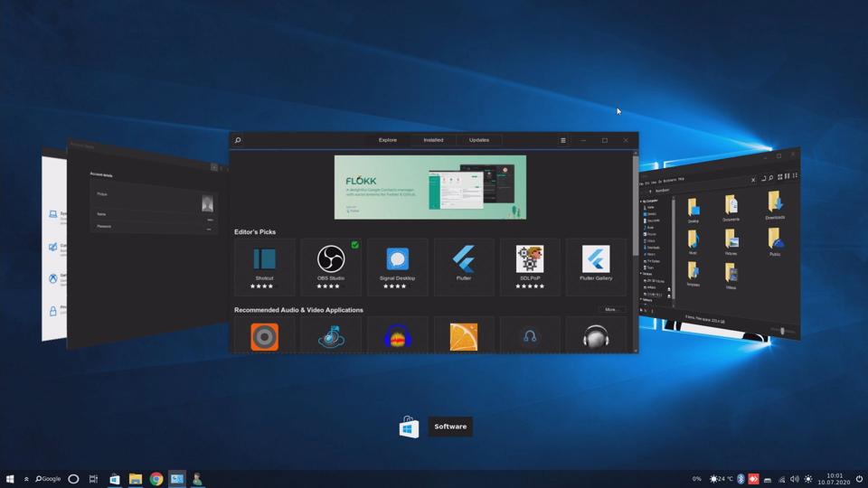Open the volume control in system tray
868x488 pixels.
pos(795,479)
